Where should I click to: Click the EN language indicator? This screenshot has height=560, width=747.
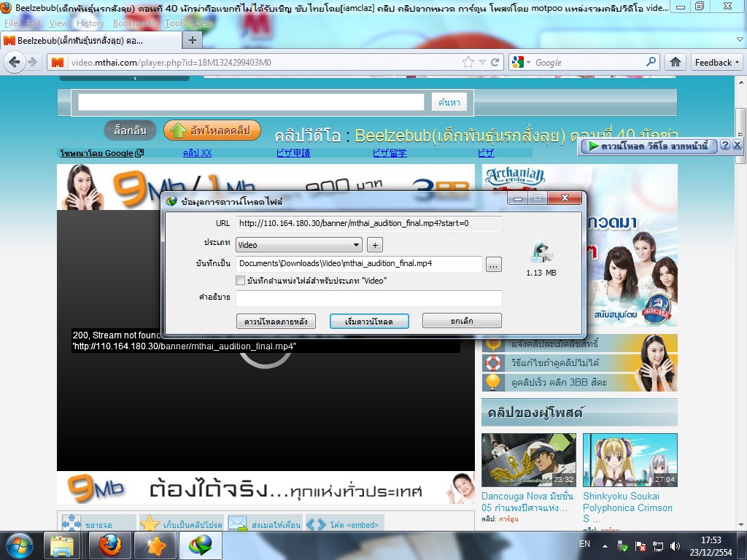(x=584, y=544)
